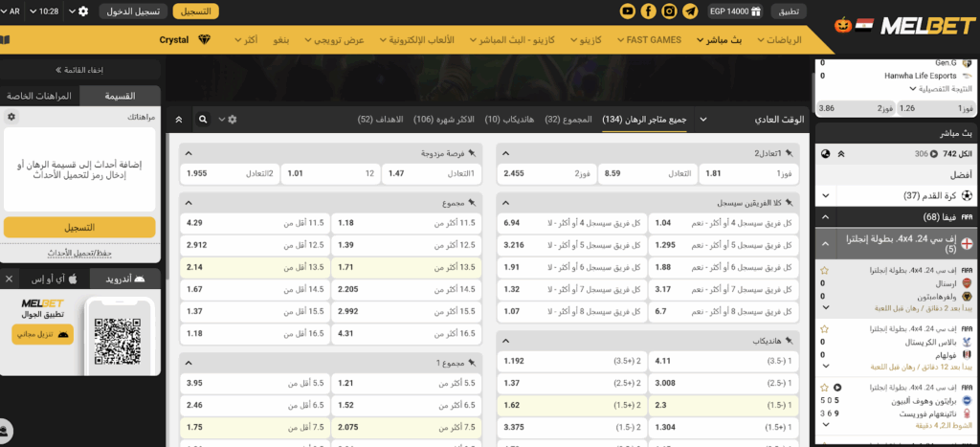Click the yellow التسجيل button in bet slip
The image size is (980, 447).
tap(79, 227)
